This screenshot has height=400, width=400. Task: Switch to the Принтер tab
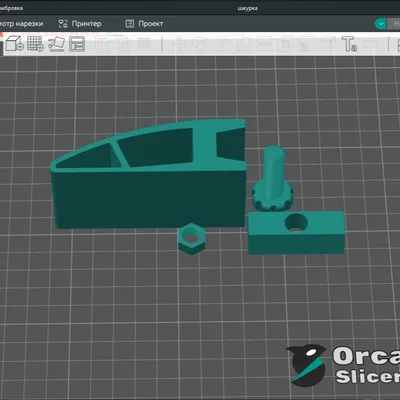click(x=80, y=24)
